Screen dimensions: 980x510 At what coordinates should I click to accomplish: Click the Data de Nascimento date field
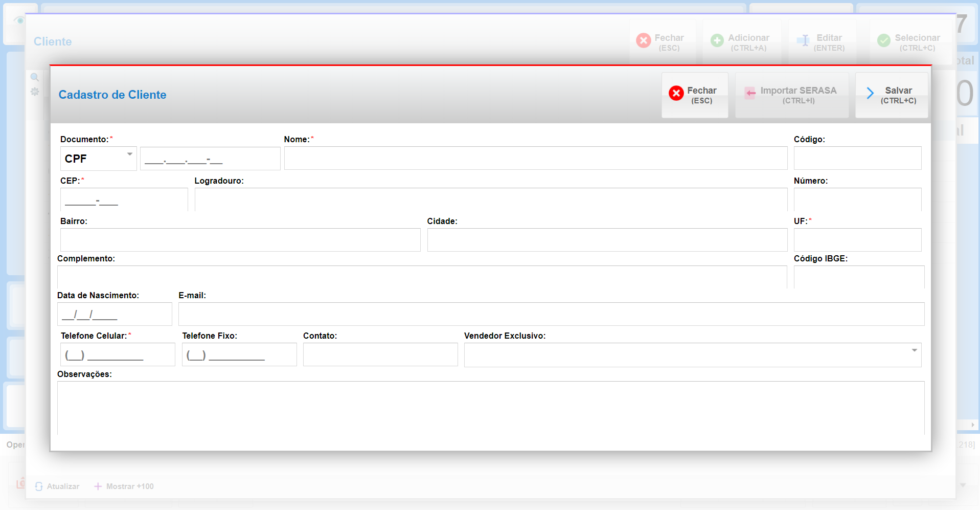pos(115,314)
